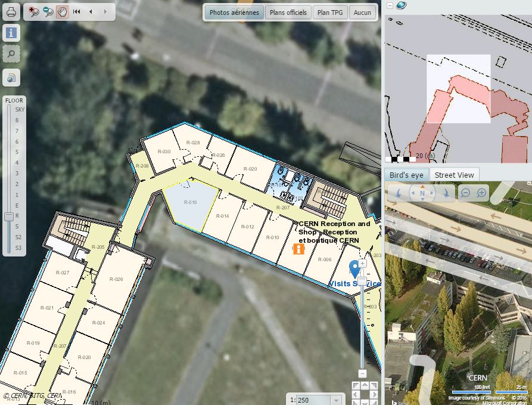Open the globe and document layers icon
Screen dimensions: 532x405
[x=11, y=78]
